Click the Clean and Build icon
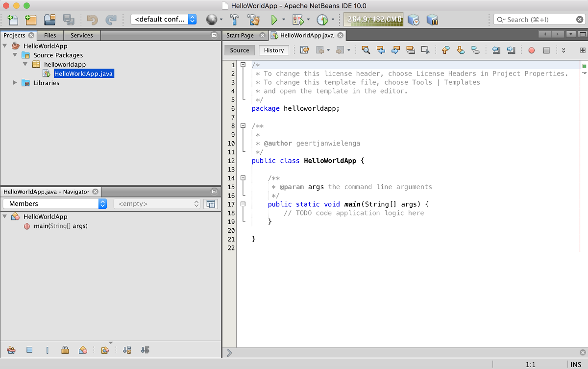This screenshot has width=588, height=369. click(253, 20)
